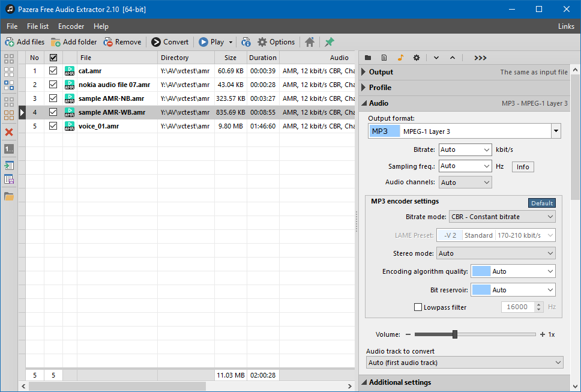The height and width of the screenshot is (392, 581).
Task: Sort by the Duration column header
Action: pyautogui.click(x=263, y=58)
